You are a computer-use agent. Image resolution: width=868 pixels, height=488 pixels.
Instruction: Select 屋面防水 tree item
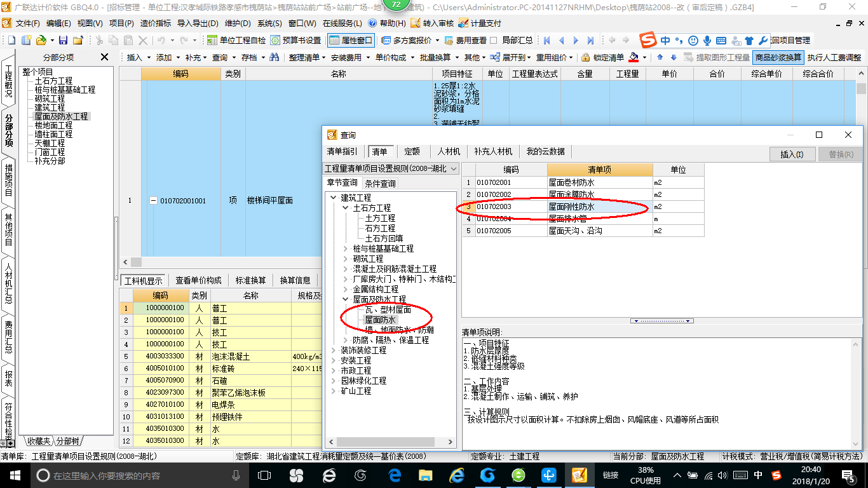click(x=380, y=320)
